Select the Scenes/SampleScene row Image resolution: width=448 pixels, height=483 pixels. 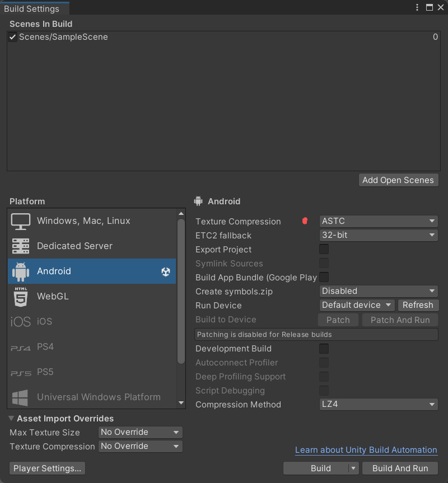click(x=223, y=37)
